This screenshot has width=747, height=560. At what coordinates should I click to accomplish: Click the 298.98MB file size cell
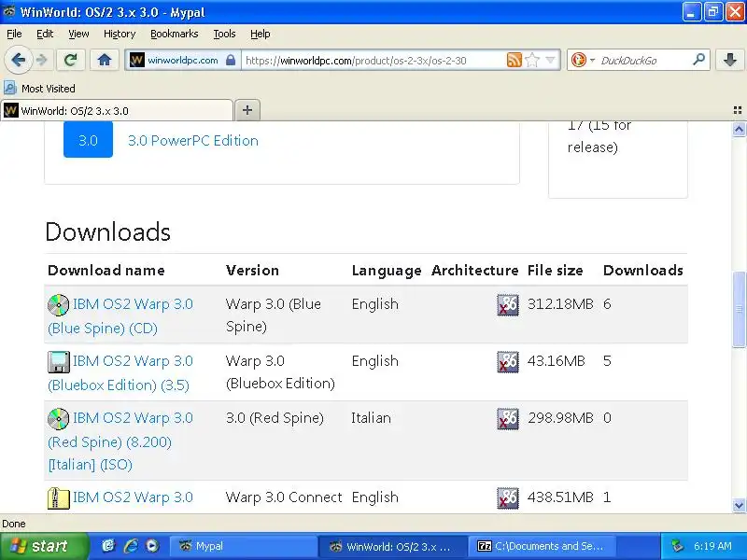(x=560, y=417)
